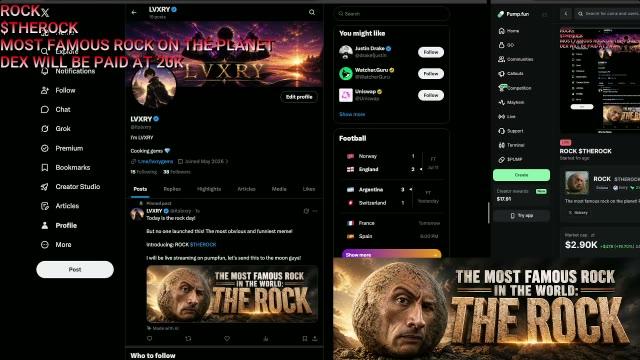640x360 pixels.
Task: Click the Pump.fun coin search field
Action: (x=608, y=14)
